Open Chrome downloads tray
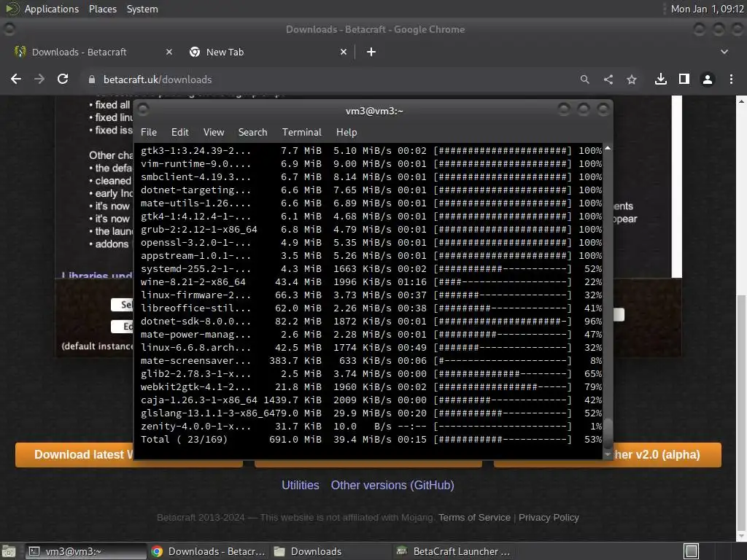The height and width of the screenshot is (560, 747). pos(661,79)
